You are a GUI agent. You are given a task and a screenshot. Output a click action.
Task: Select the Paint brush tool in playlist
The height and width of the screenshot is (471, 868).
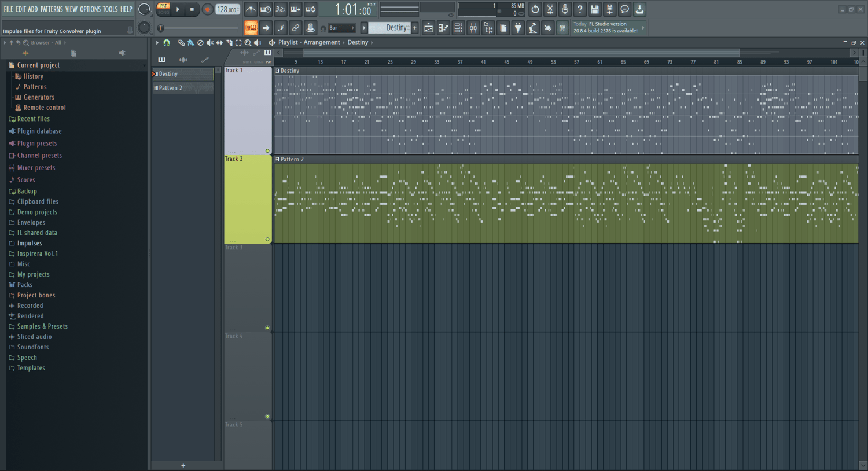click(x=190, y=43)
